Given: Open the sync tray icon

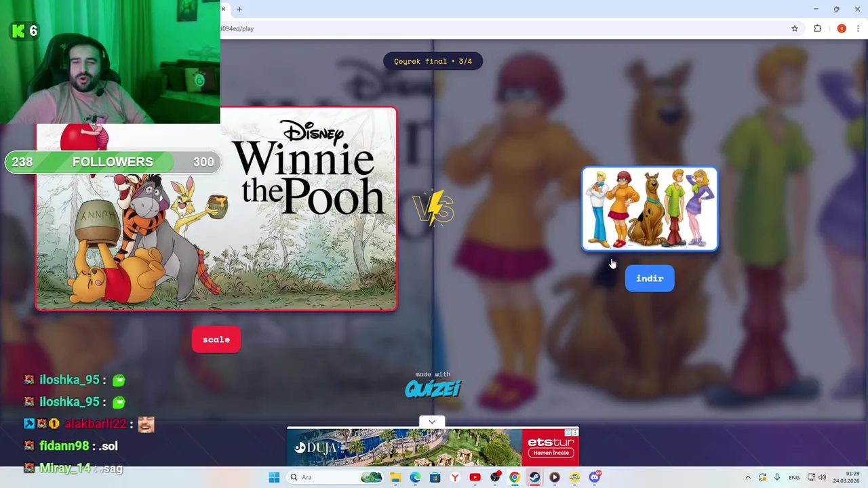Looking at the screenshot, I should pyautogui.click(x=763, y=477).
